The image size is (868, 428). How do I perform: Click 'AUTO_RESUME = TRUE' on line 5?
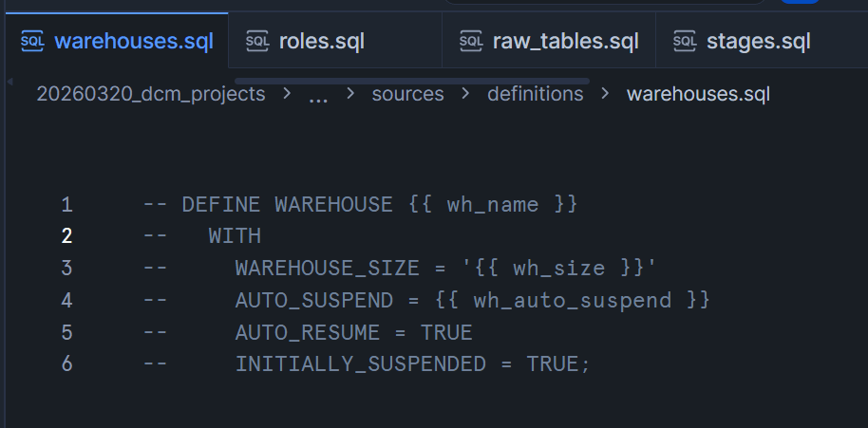pyautogui.click(x=353, y=332)
